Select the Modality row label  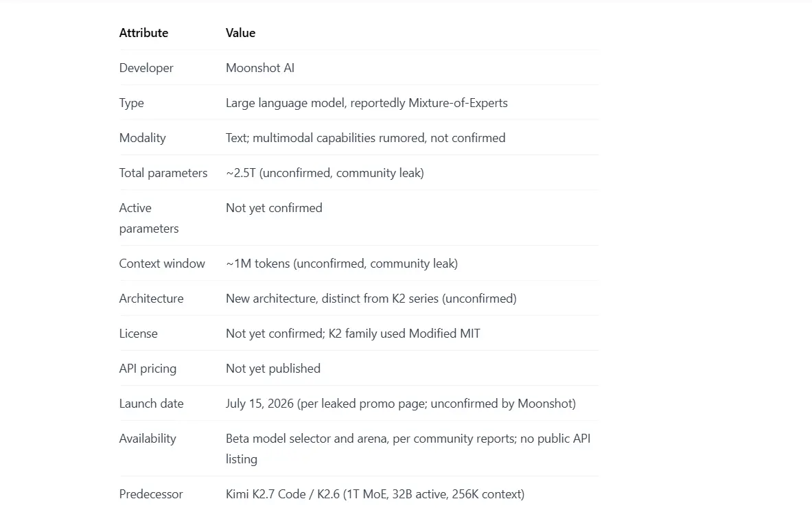click(142, 138)
